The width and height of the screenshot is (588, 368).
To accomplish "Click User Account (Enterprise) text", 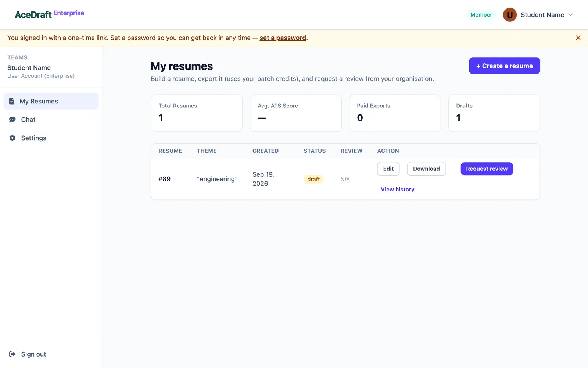I will click(41, 76).
